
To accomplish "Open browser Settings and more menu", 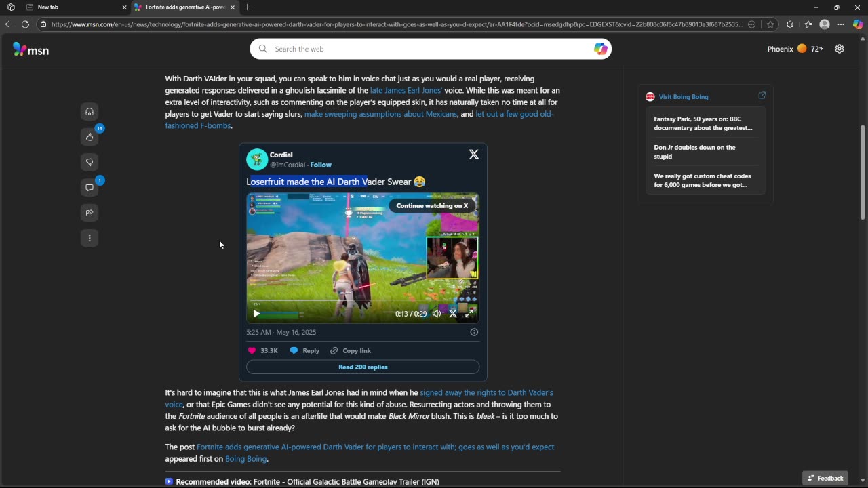I will point(841,24).
